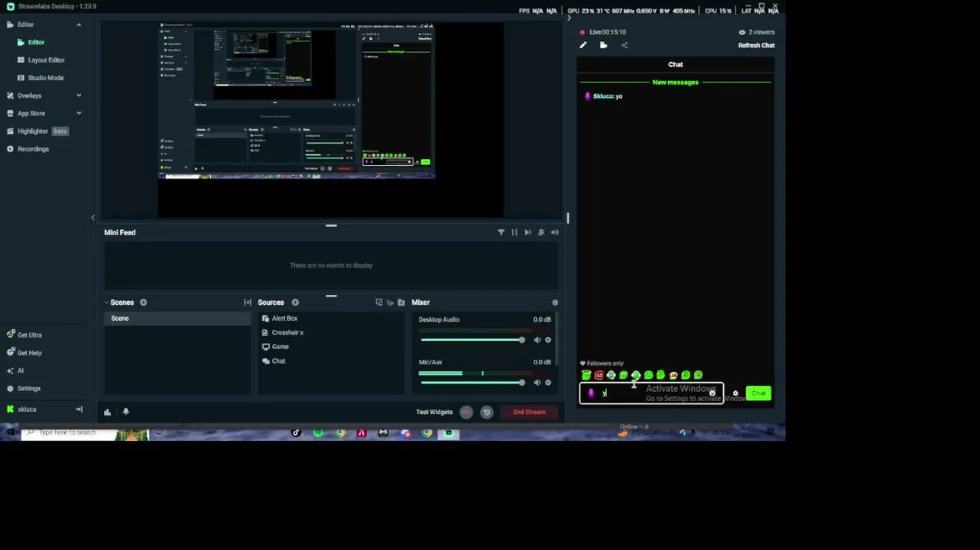The height and width of the screenshot is (550, 980).
Task: Open scene transitions icon
Action: [247, 302]
